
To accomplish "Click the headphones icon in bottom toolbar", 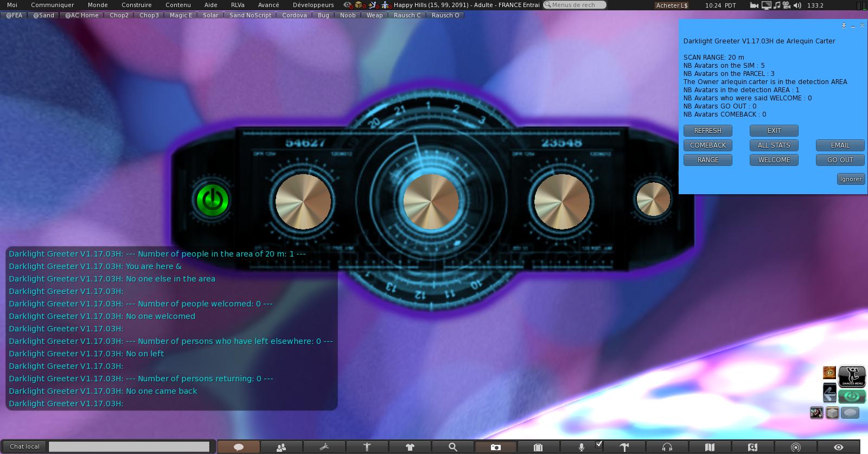I will pos(667,447).
